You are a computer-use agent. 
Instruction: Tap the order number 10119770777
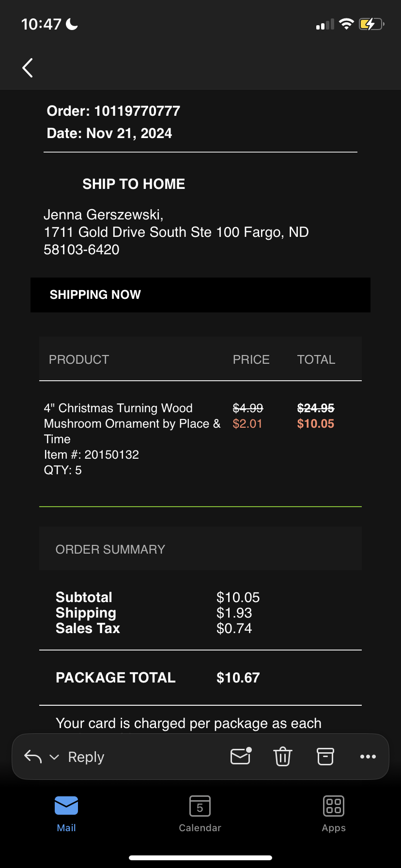(x=137, y=111)
